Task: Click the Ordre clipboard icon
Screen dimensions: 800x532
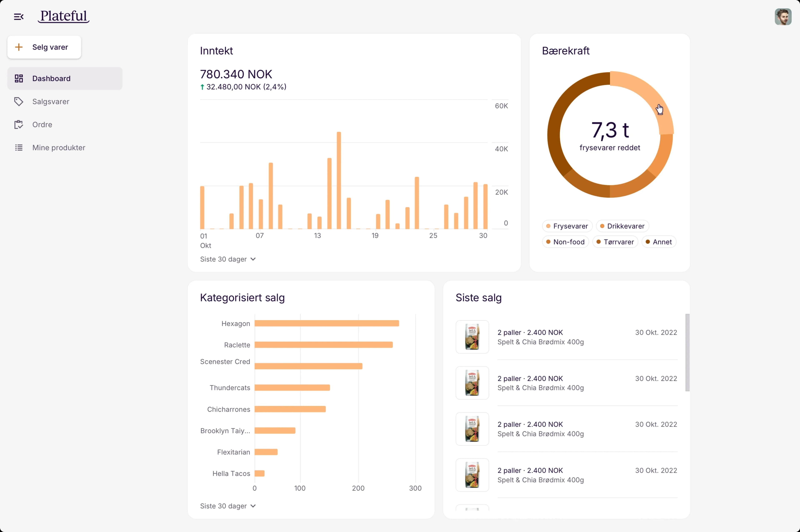Action: (x=19, y=125)
